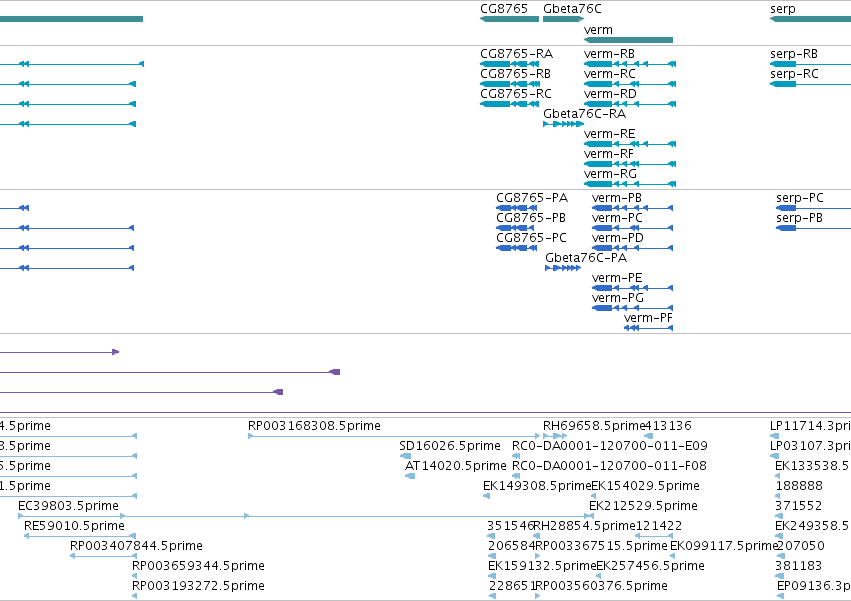
Task: Click the verm-PC protein label
Action: [x=617, y=218]
